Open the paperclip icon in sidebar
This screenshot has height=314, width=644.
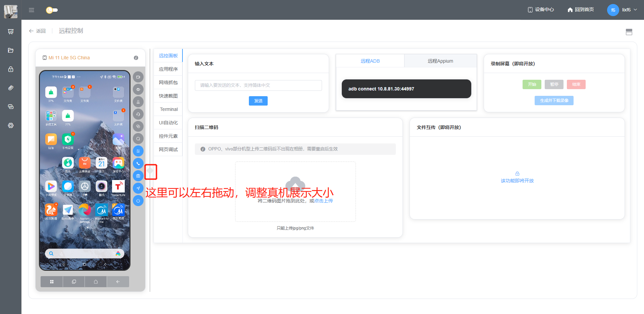(x=11, y=88)
